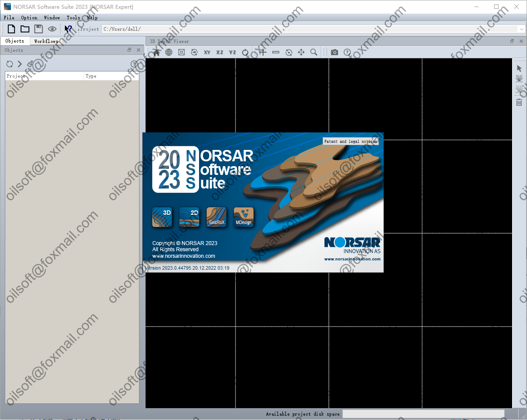The width and height of the screenshot is (527, 420).
Task: Click the MDesign module icon on the splash screen
Action: 244,217
